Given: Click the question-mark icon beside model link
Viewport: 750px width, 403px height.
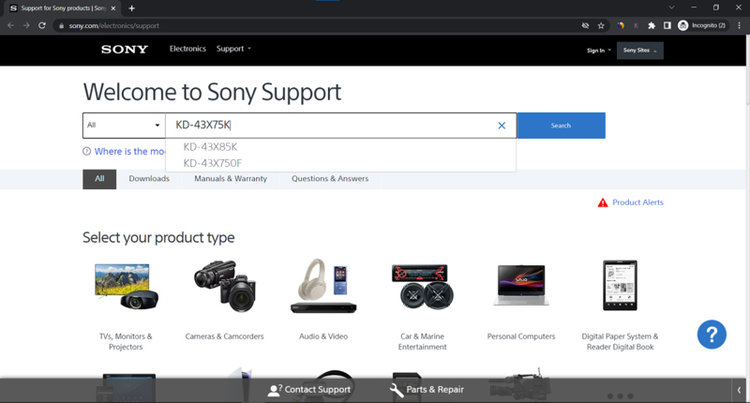Looking at the screenshot, I should tap(87, 152).
